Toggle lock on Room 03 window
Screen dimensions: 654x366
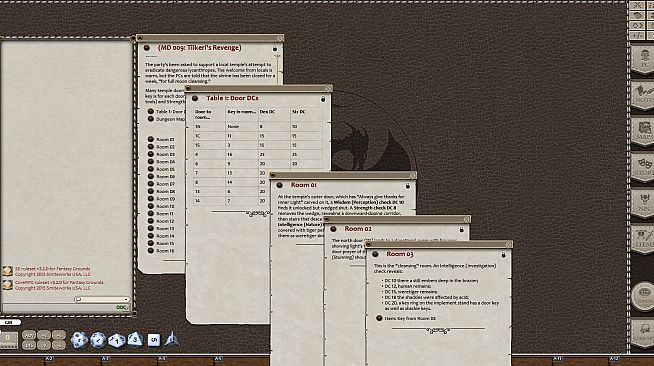tap(503, 255)
